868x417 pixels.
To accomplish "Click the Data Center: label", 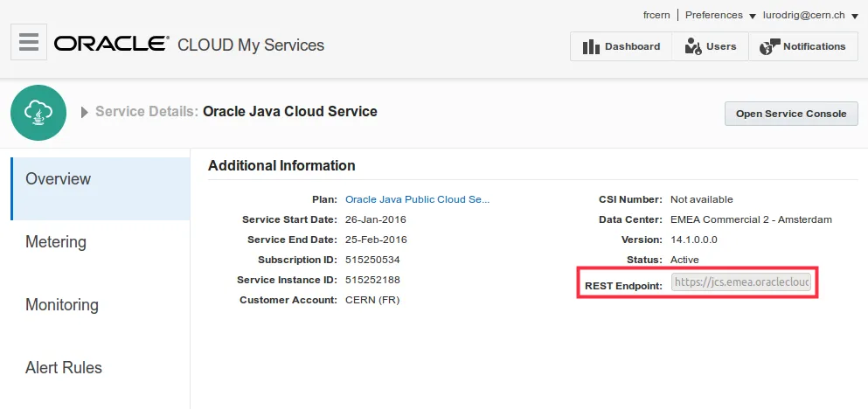I will (x=630, y=219).
